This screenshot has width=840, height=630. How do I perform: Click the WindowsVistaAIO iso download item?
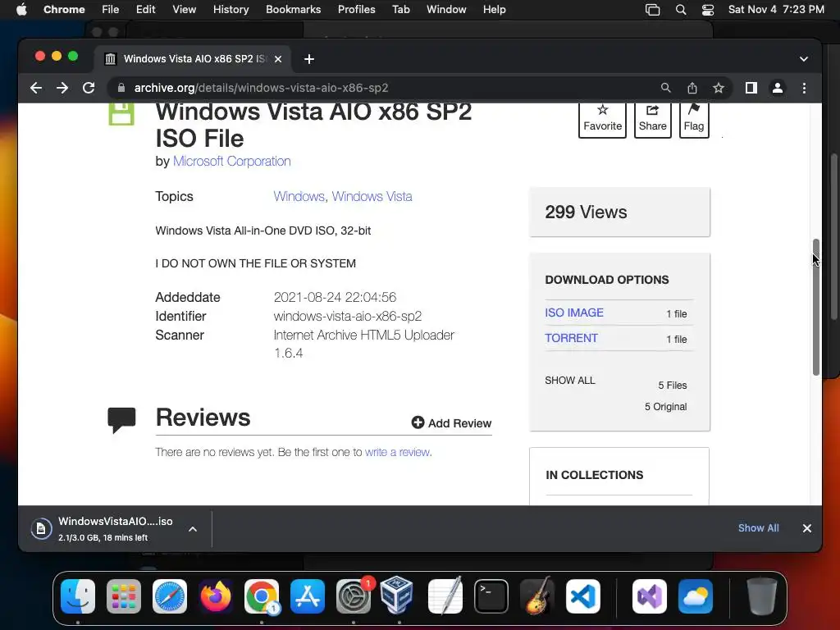click(x=115, y=529)
